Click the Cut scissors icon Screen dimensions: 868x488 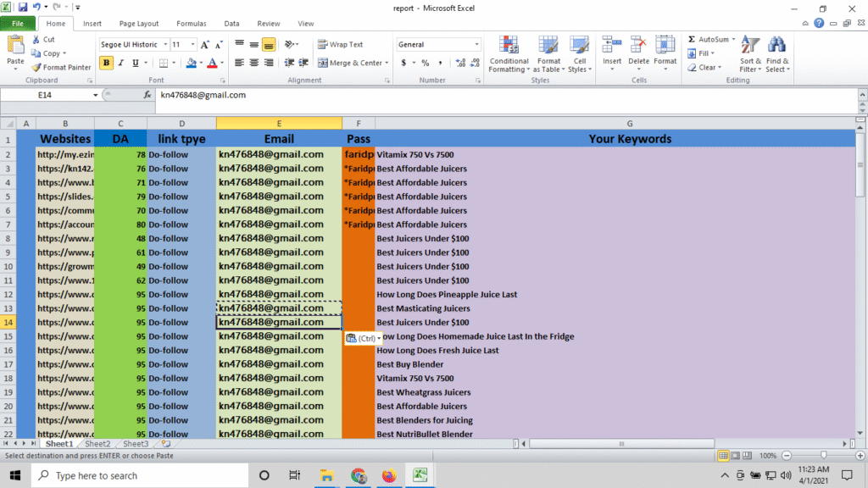coord(36,40)
